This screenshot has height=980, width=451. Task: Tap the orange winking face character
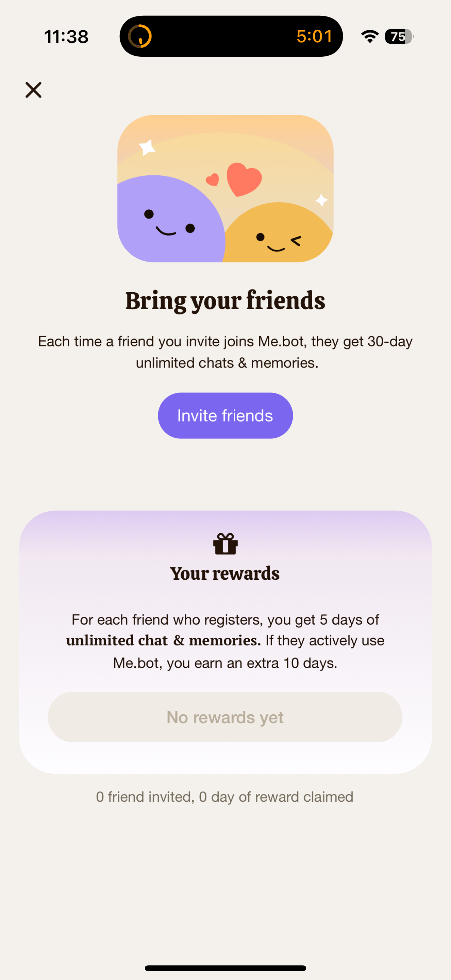point(279,238)
